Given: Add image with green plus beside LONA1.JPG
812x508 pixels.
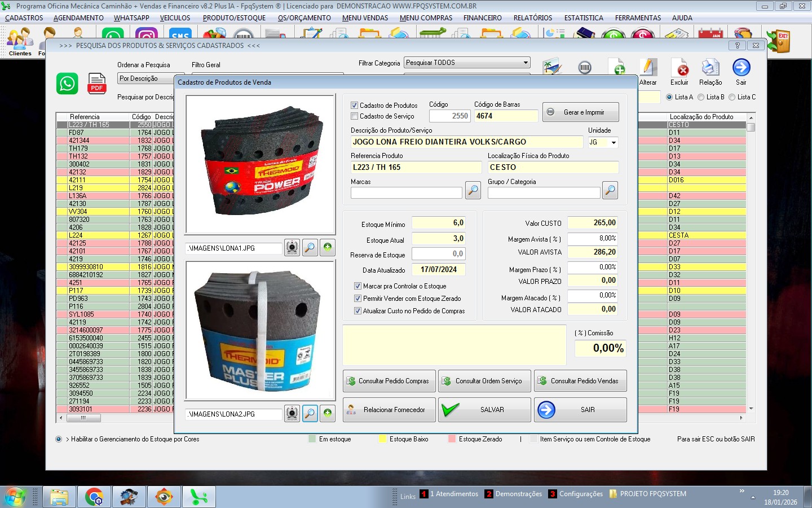Looking at the screenshot, I should point(328,247).
